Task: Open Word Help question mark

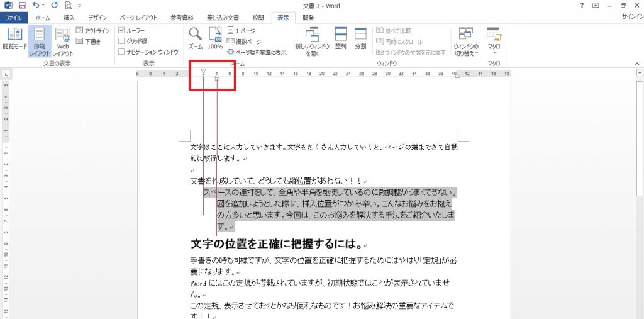Action: (582, 5)
